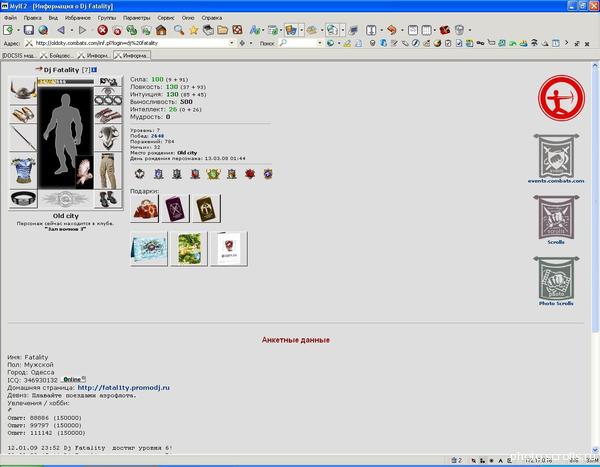Image resolution: width=600 pixels, height=467 pixels.
Task: Expand the Back button history dropdown
Action: point(72,30)
